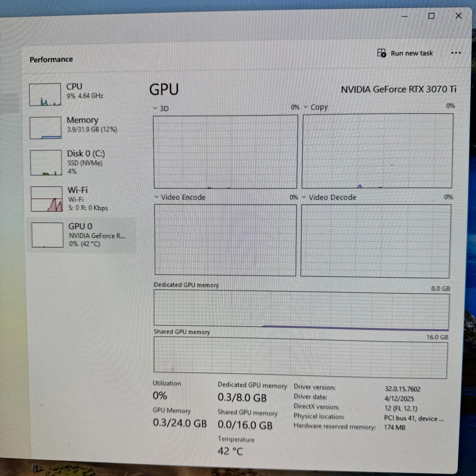Expand the Video Decode graph dropdown
The image size is (476, 476).
[304, 197]
